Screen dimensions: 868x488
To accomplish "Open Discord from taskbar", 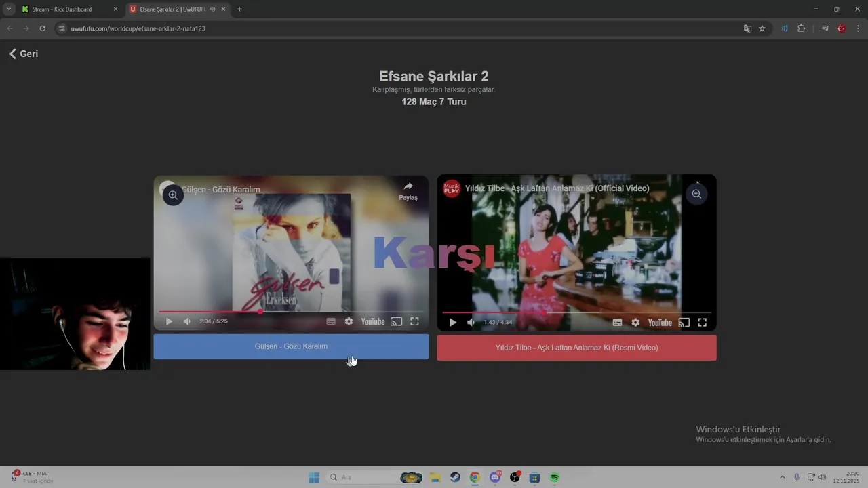I will [x=495, y=477].
